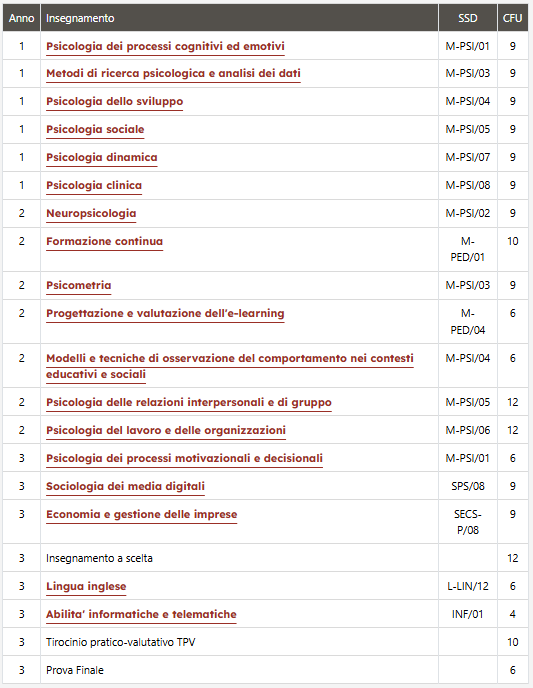The image size is (533, 688).
Task: Open the Psicologia sociale course page
Action: [x=95, y=129]
